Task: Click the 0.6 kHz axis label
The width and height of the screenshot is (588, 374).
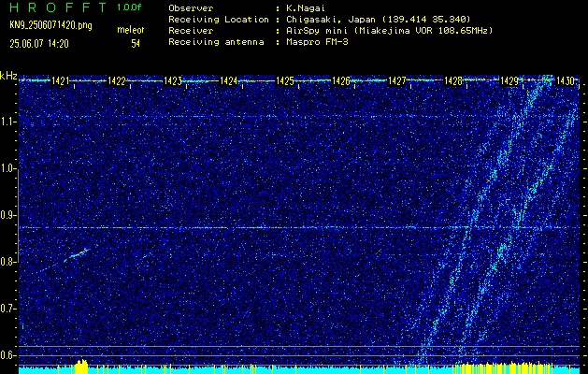Action: (8, 355)
